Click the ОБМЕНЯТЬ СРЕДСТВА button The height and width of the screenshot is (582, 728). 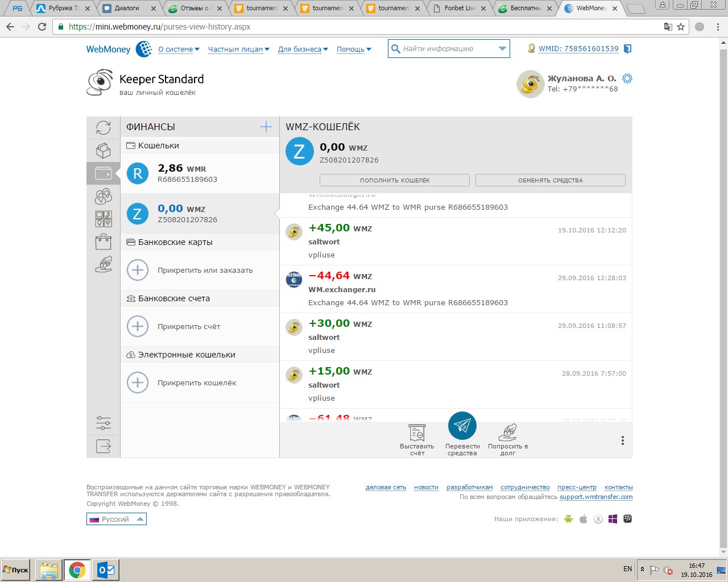(x=551, y=180)
